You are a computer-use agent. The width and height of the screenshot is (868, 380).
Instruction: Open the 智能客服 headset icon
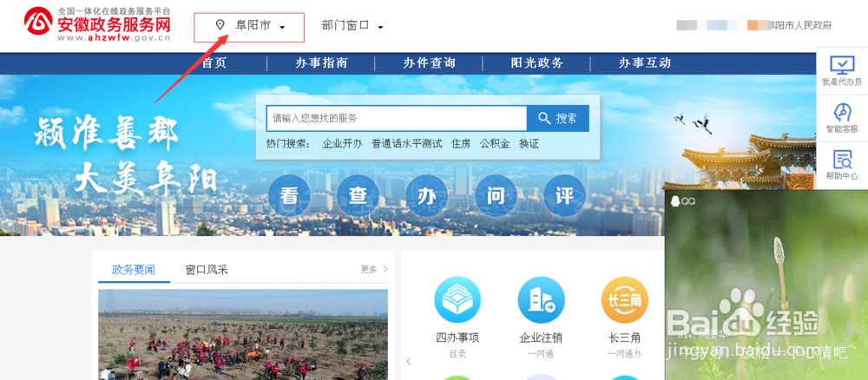pyautogui.click(x=842, y=113)
